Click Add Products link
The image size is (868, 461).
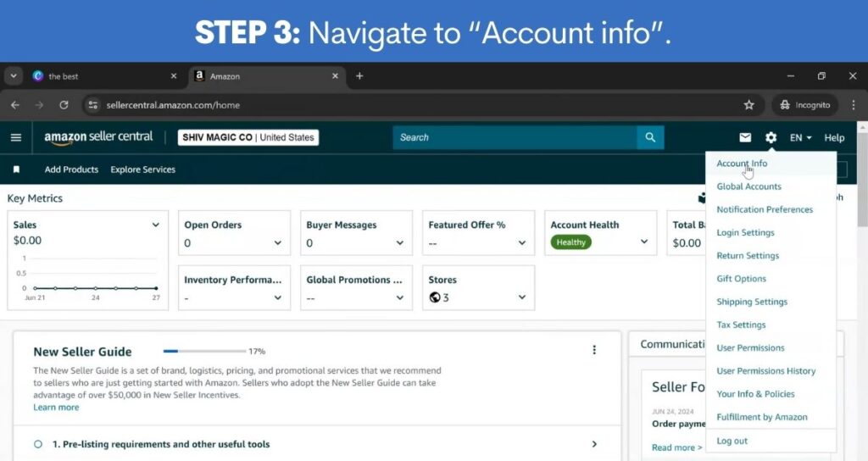tap(71, 169)
